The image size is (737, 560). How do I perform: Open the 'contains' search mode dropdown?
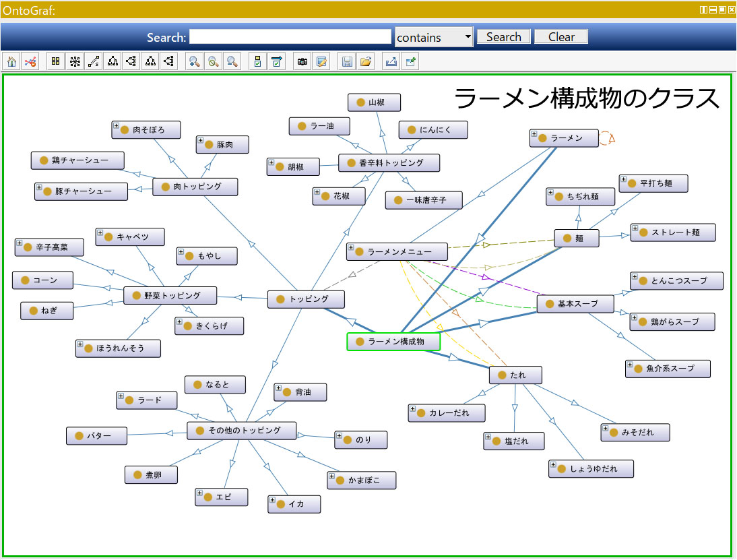click(434, 37)
